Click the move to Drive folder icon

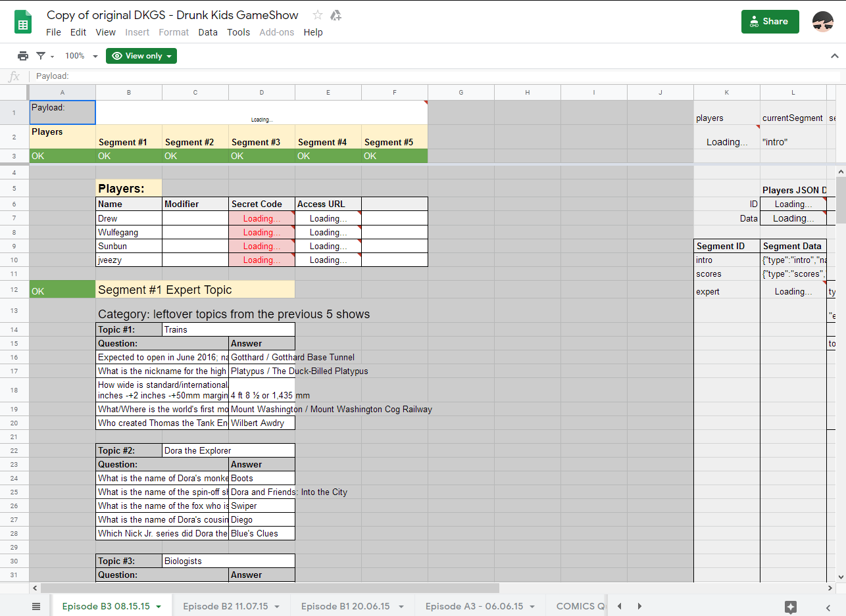(336, 15)
